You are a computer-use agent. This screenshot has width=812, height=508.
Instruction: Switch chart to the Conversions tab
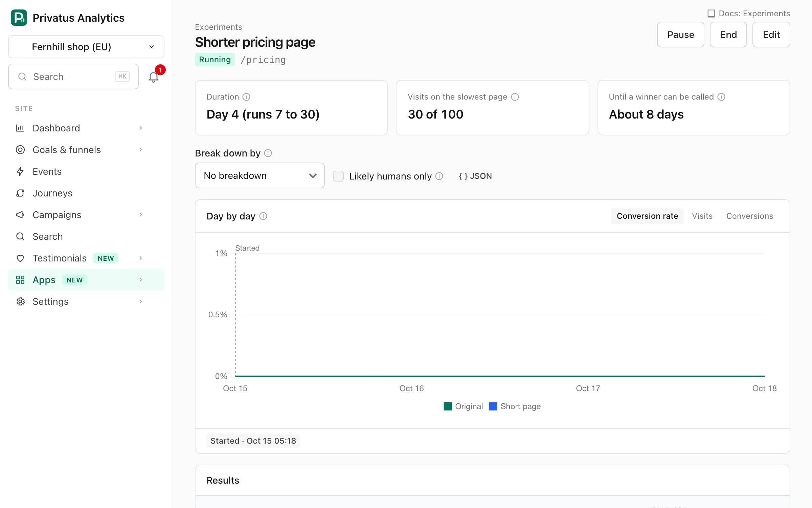point(750,216)
